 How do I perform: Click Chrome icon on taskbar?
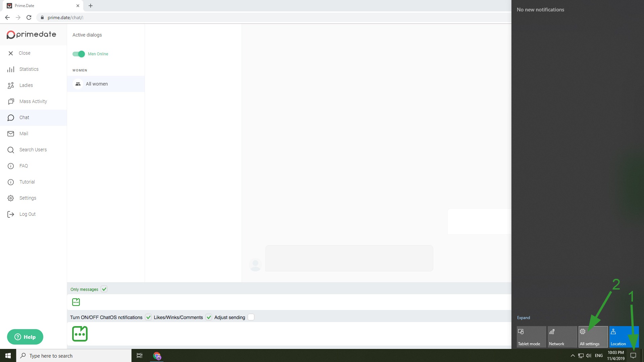coord(157,356)
